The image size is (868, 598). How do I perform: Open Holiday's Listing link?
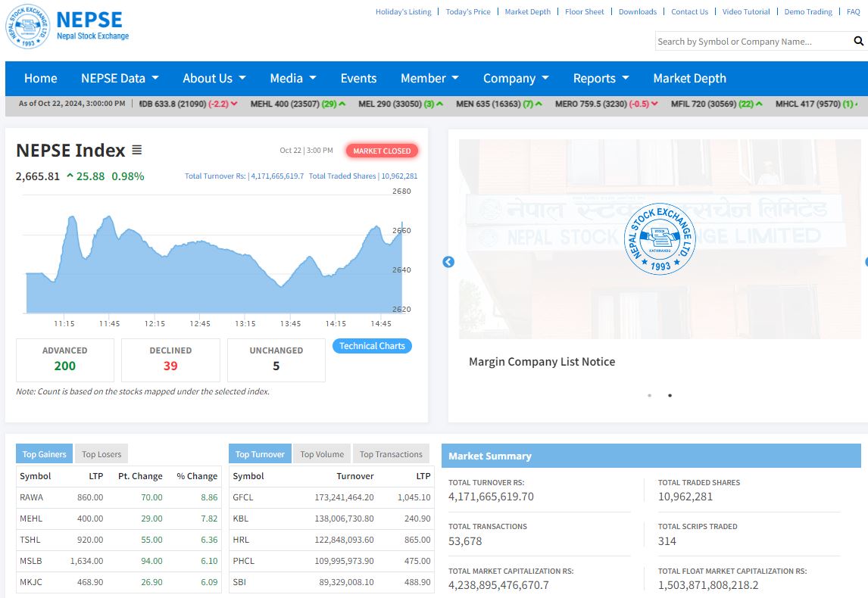point(403,11)
